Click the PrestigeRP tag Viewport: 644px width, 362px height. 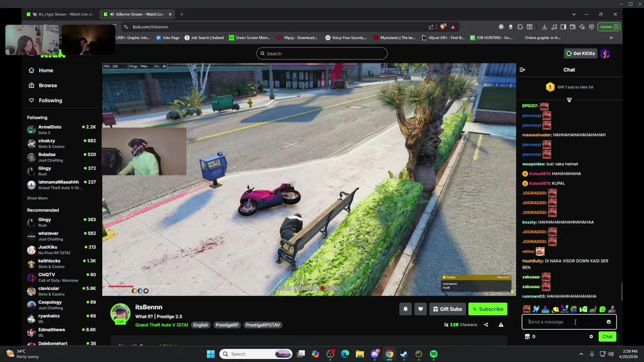227,325
